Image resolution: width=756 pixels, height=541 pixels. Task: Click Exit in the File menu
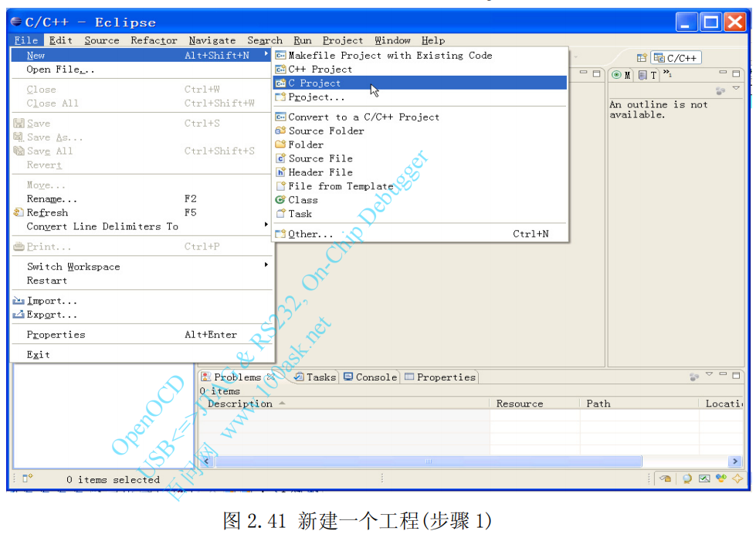[x=142, y=354]
